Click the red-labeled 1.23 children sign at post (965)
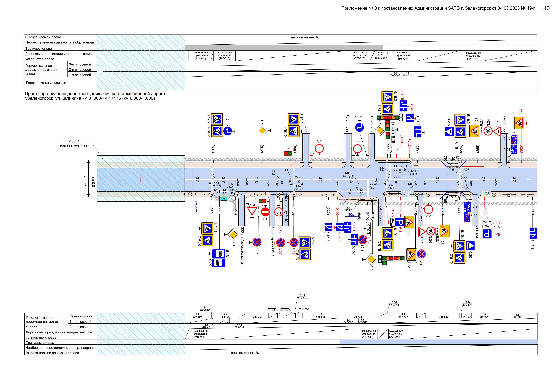555x392 pixels. pos(519,123)
